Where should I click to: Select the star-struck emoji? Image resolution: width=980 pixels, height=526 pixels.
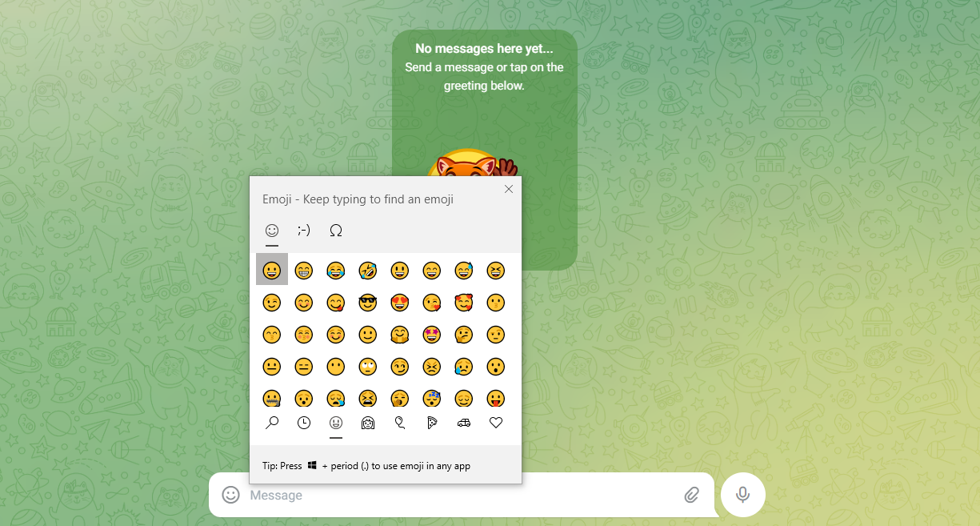(432, 335)
